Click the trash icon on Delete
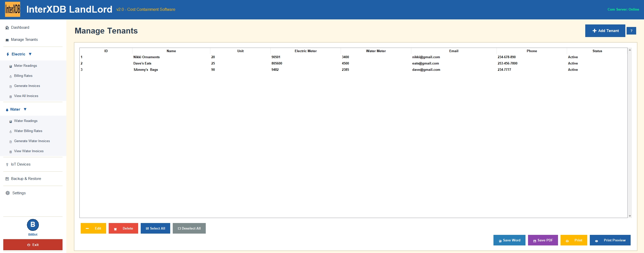Screen dimensions: 644x253 point(115,229)
